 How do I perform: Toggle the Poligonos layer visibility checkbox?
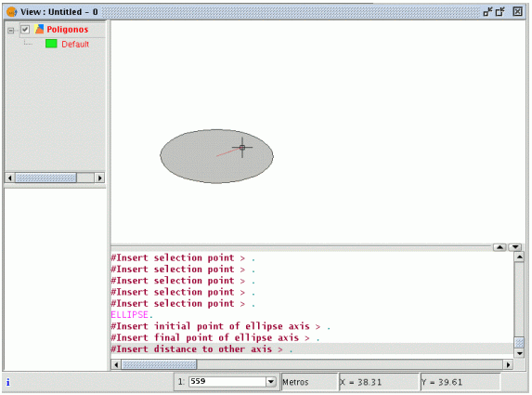pyautogui.click(x=25, y=30)
